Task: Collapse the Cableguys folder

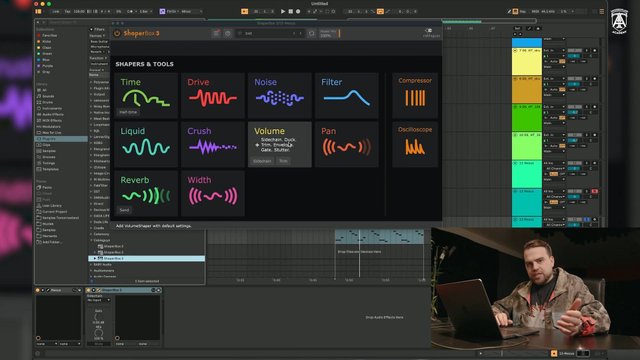Action: [91, 240]
